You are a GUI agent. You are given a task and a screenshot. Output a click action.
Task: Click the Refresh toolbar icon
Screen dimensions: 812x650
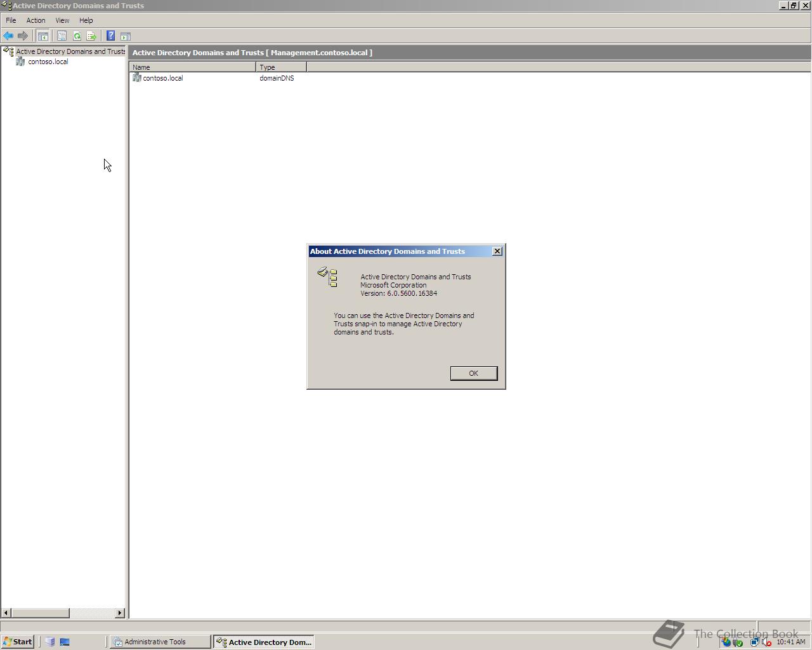[x=77, y=36]
